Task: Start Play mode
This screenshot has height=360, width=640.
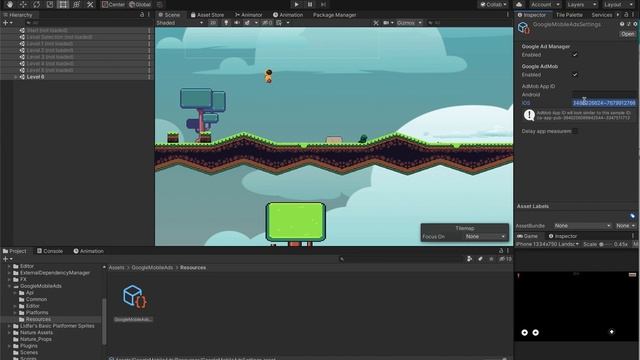Action: [297, 4]
